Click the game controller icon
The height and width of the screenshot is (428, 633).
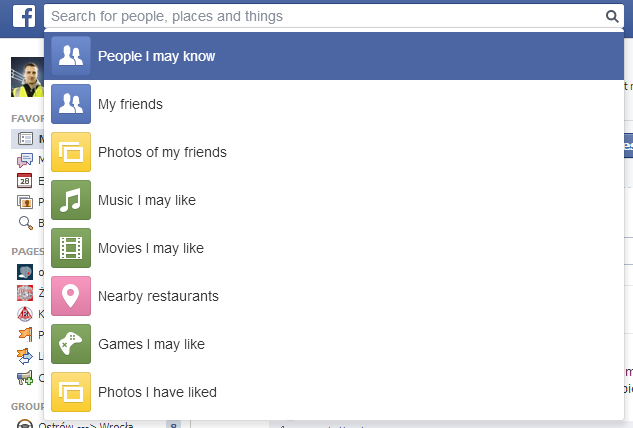pos(71,344)
